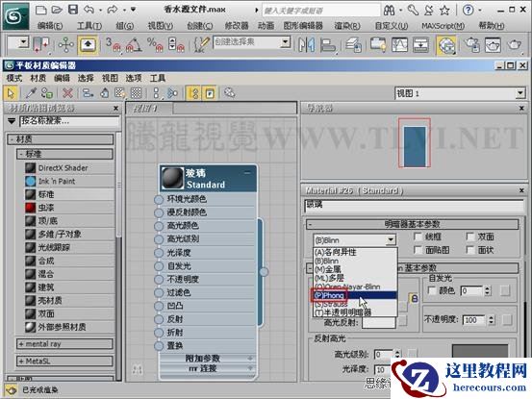Click the 高光反射 specular color swatch
Screen dimensions: 532x399
[x=379, y=322]
